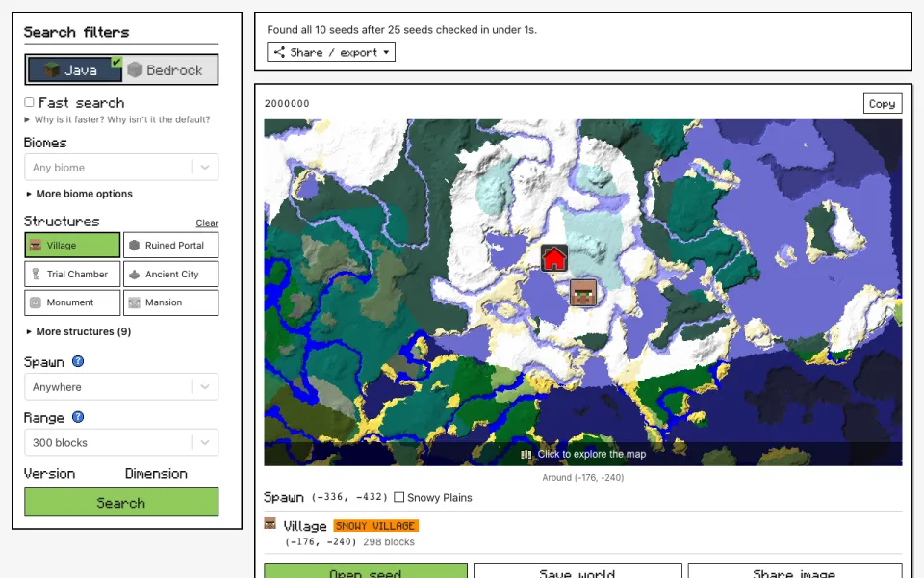Enable the Fast search checkbox

pyautogui.click(x=29, y=102)
